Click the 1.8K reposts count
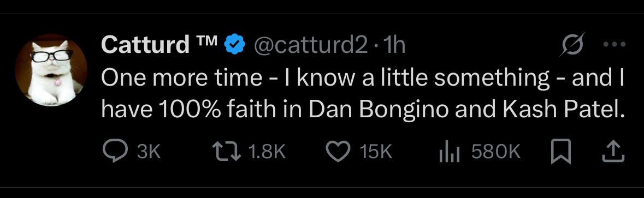The height and width of the screenshot is (198, 644). [267, 152]
